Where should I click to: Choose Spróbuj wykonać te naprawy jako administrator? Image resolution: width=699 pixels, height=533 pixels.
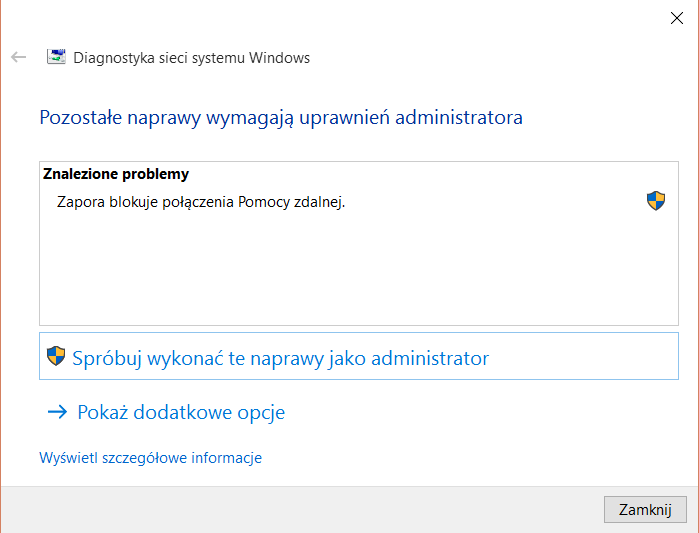tap(280, 357)
